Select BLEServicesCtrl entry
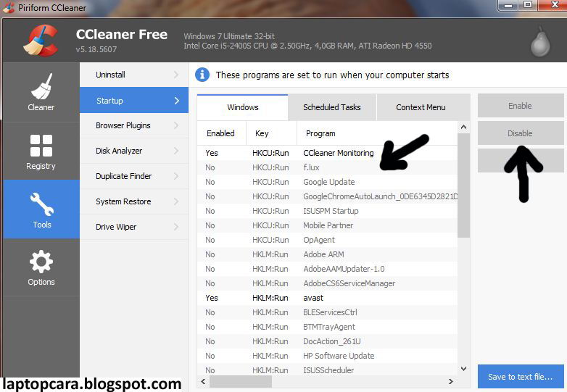The height and width of the screenshot is (392, 567). coord(327,312)
